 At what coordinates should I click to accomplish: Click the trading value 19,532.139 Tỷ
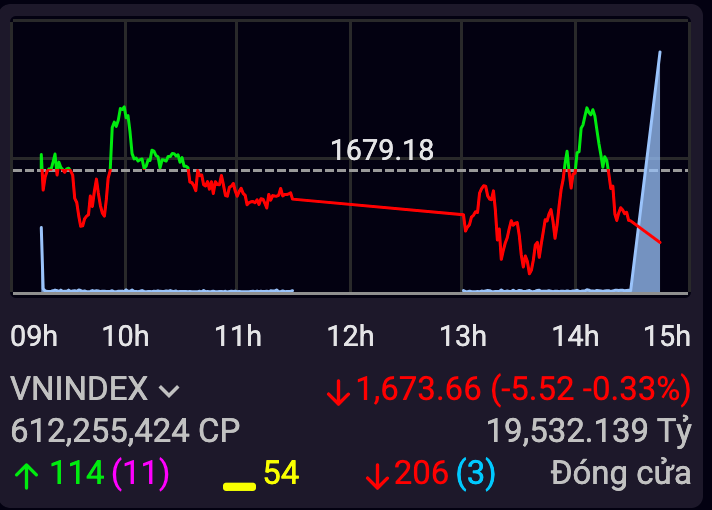[589, 430]
